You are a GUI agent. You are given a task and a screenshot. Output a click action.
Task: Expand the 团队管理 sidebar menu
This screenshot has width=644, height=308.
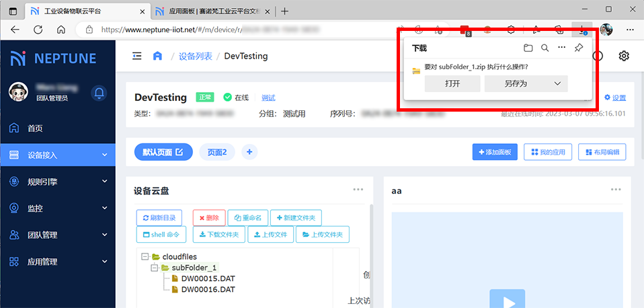(x=104, y=235)
